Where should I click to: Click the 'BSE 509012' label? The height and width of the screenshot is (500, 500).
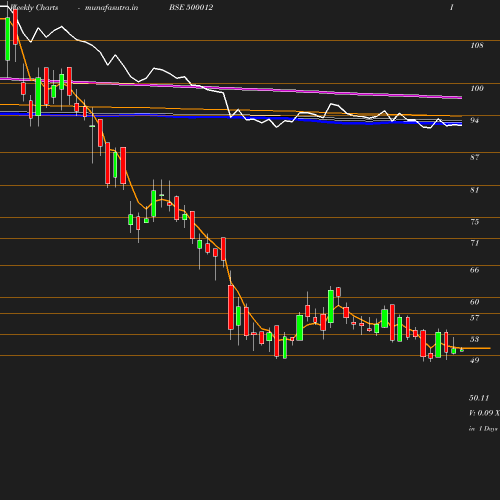point(191,7)
